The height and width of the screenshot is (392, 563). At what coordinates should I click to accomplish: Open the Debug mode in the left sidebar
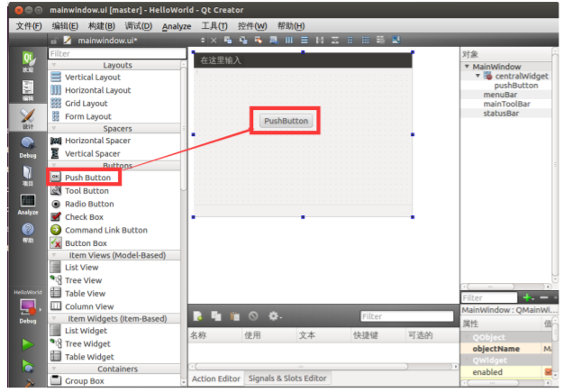point(28,148)
